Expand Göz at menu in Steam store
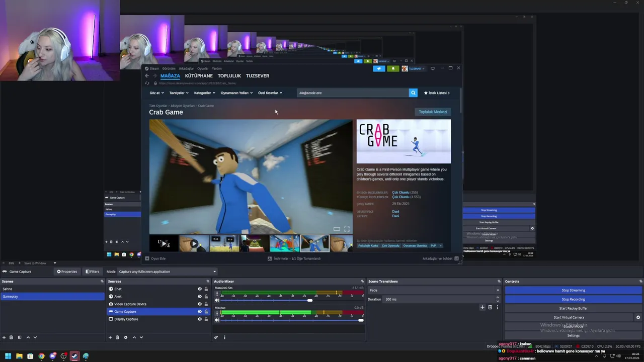The image size is (644, 362). pos(156,93)
